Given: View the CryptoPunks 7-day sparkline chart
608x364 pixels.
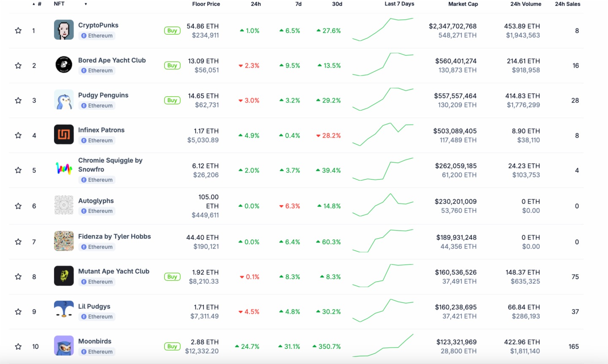Looking at the screenshot, I should [383, 30].
